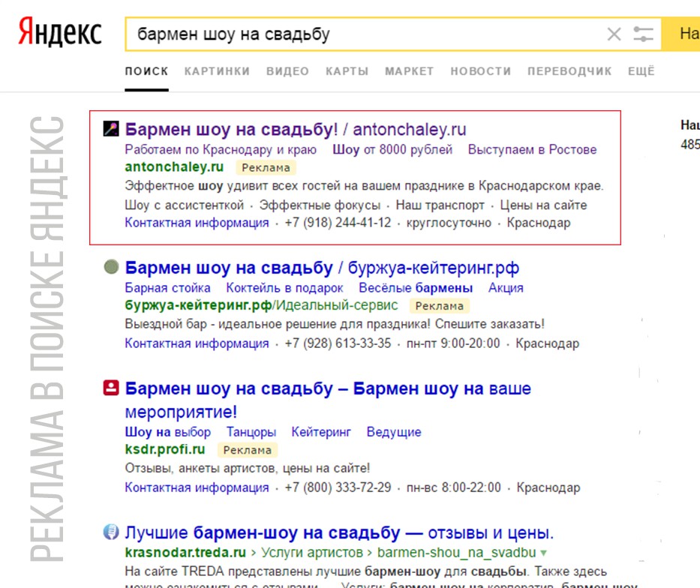Screen dimensions: 700x588
Task: Click krasnodar.treda.ru URL
Action: click(185, 553)
